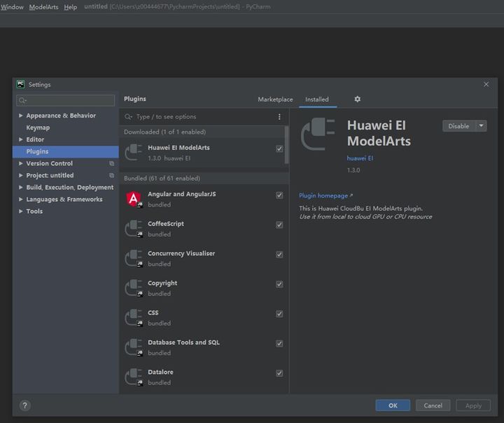Expand Appearance & Behavior tree arrow

(x=20, y=116)
